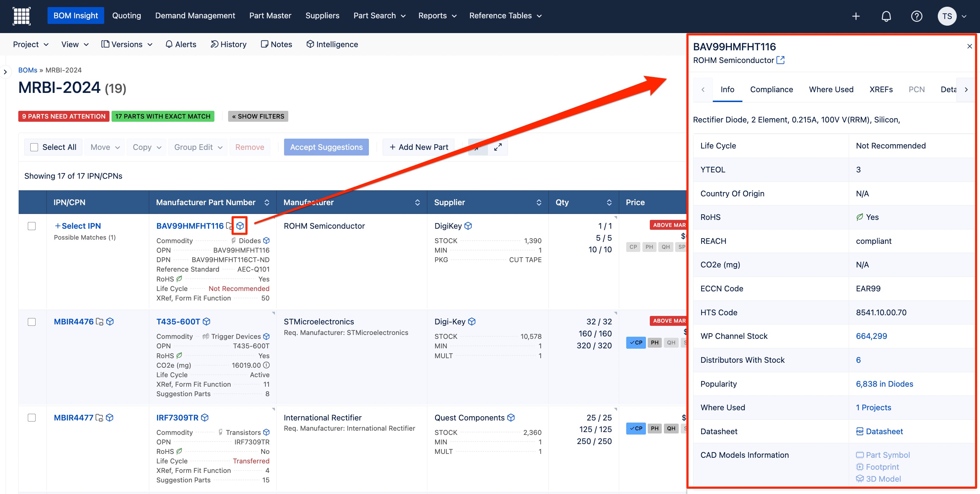The width and height of the screenshot is (980, 494).
Task: Toggle QH price chip in IRF7309TR row
Action: coord(671,429)
